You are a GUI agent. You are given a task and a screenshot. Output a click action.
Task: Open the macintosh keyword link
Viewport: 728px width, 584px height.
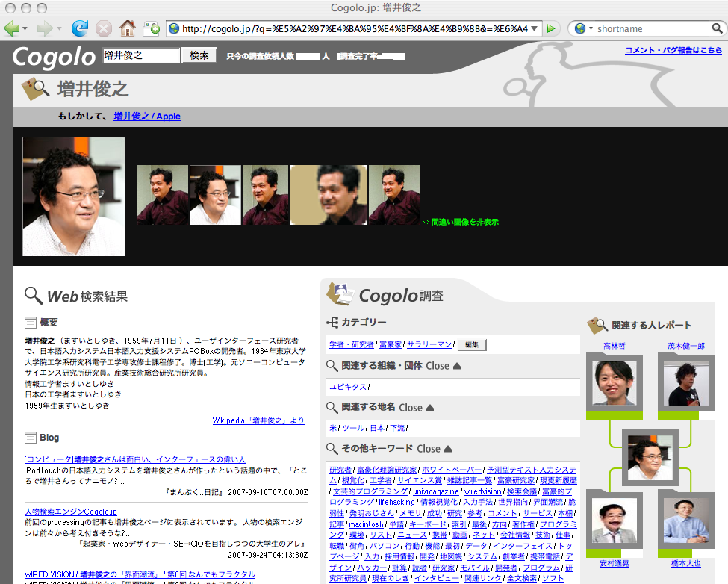click(367, 524)
